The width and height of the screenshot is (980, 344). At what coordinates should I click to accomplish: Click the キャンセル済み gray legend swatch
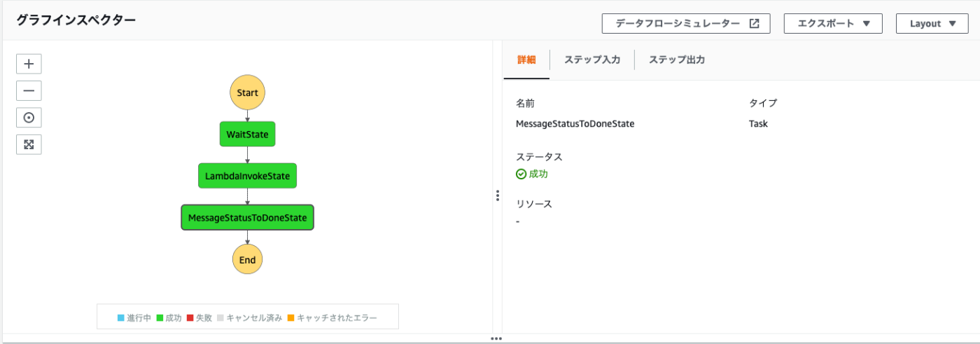coord(220,318)
